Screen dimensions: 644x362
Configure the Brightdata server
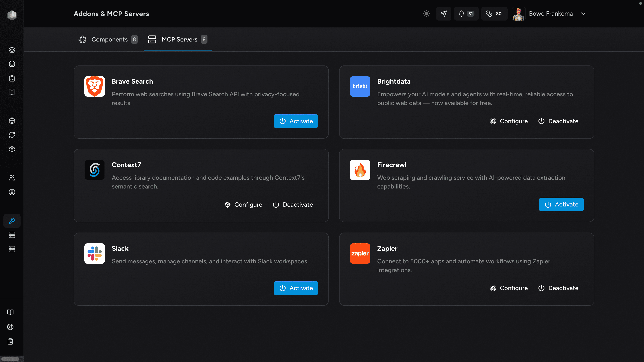tap(508, 121)
